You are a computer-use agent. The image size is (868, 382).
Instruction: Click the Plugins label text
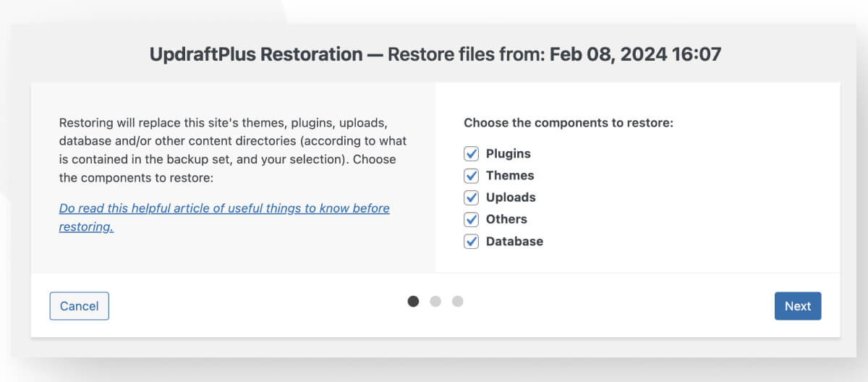[x=508, y=153]
